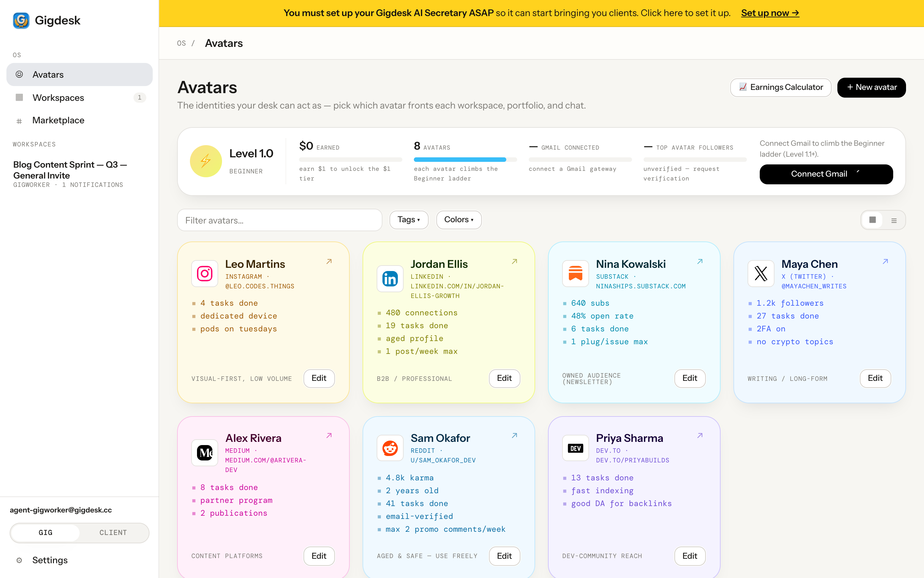Click the OS breadcrumb link
The height and width of the screenshot is (578, 924).
(x=181, y=43)
